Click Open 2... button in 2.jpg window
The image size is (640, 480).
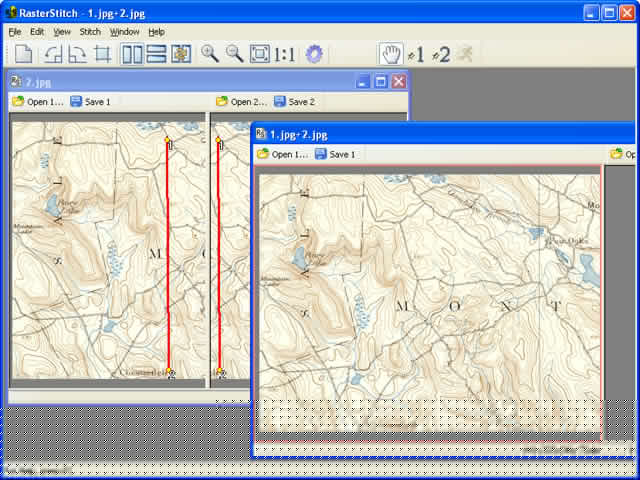(242, 102)
